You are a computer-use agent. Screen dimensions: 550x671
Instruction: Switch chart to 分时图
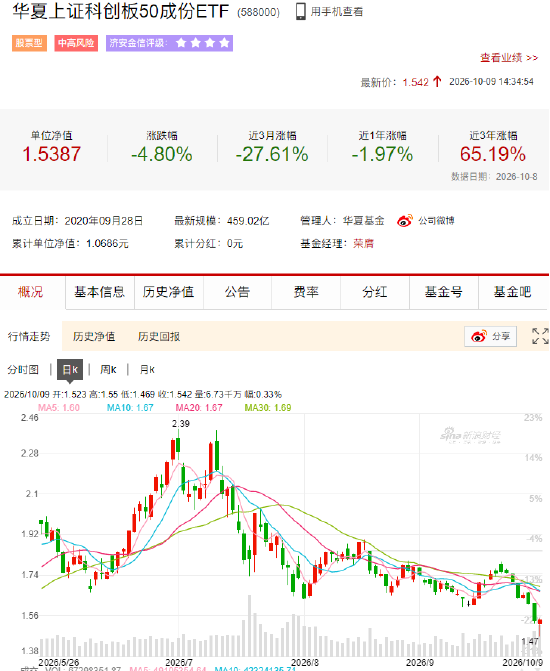click(x=23, y=369)
